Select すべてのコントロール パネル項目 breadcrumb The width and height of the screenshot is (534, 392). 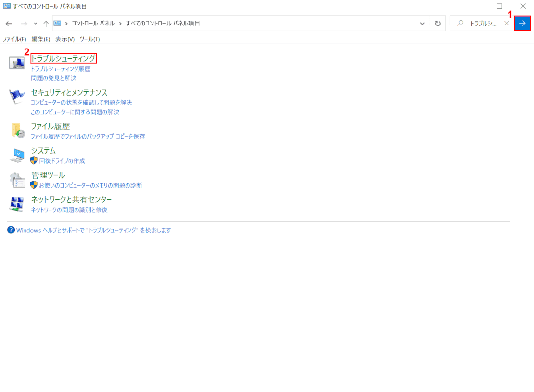pos(163,24)
